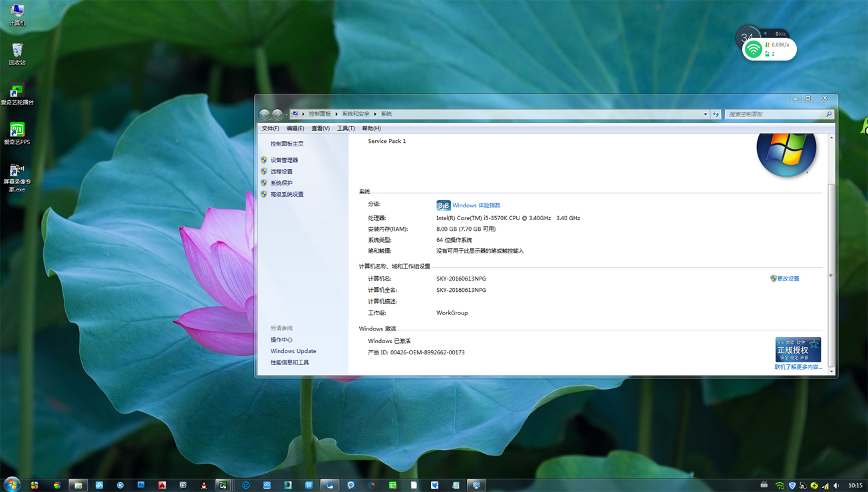
Task: Expand the address bar history dropdown
Action: [x=705, y=114]
